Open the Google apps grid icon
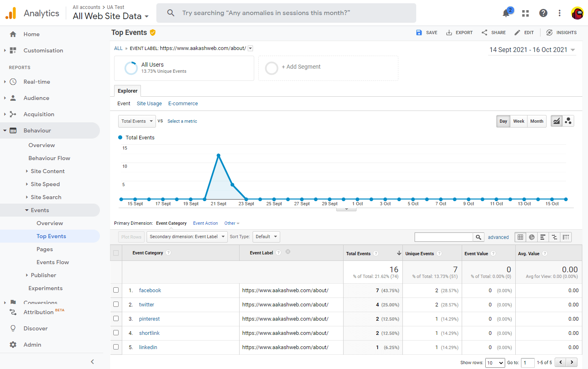The width and height of the screenshot is (588, 369). tap(525, 13)
